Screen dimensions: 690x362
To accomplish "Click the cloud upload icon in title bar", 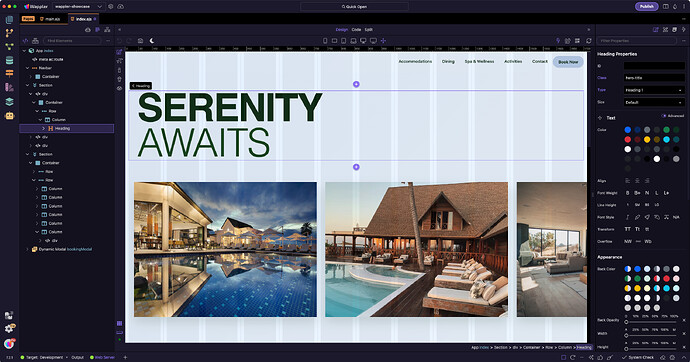I will point(121,7).
